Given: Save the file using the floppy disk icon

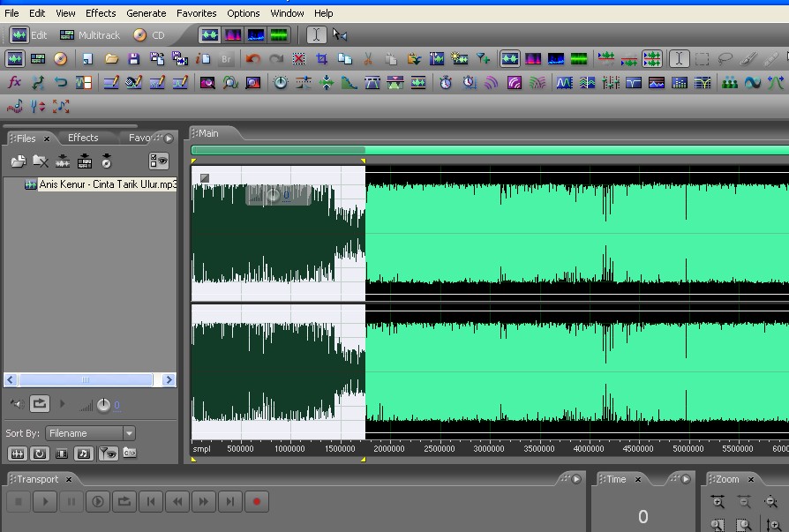Looking at the screenshot, I should point(133,59).
